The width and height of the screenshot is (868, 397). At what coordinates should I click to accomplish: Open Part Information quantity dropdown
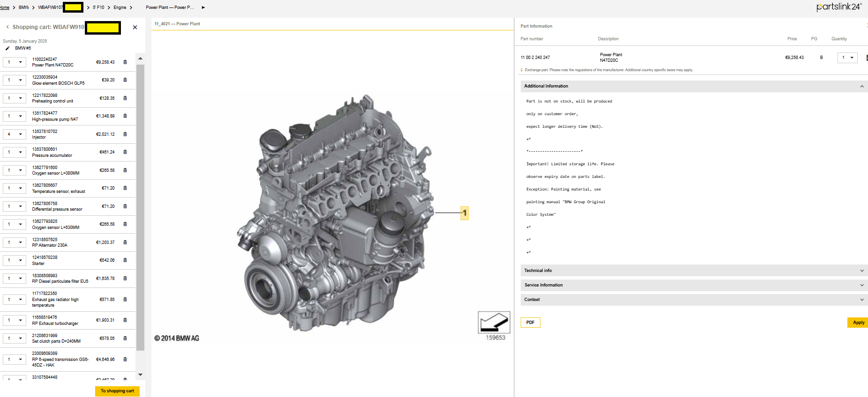(847, 58)
